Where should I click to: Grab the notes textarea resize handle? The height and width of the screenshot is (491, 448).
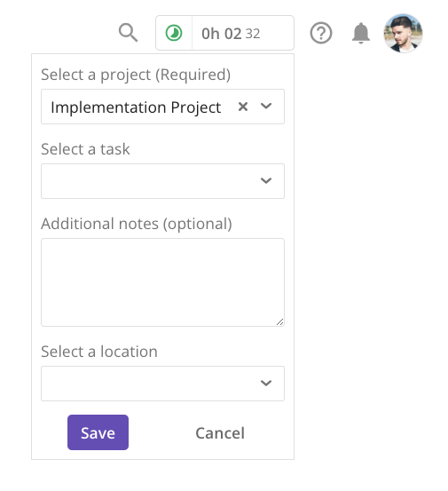280,322
